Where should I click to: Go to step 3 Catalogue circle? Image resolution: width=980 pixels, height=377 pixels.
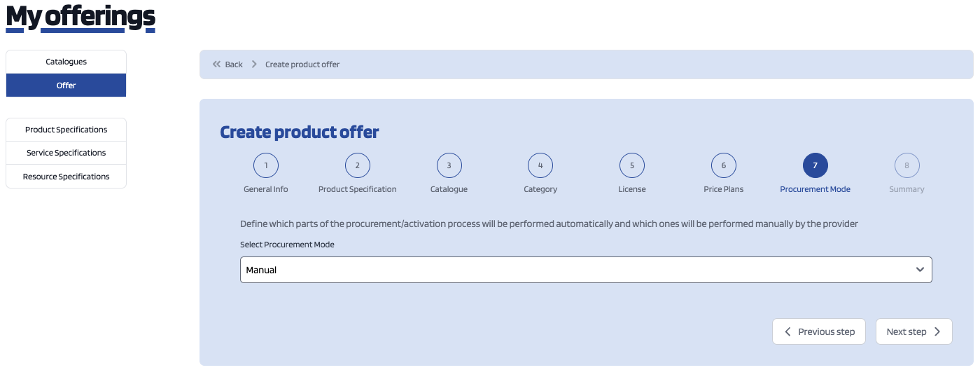pos(449,166)
